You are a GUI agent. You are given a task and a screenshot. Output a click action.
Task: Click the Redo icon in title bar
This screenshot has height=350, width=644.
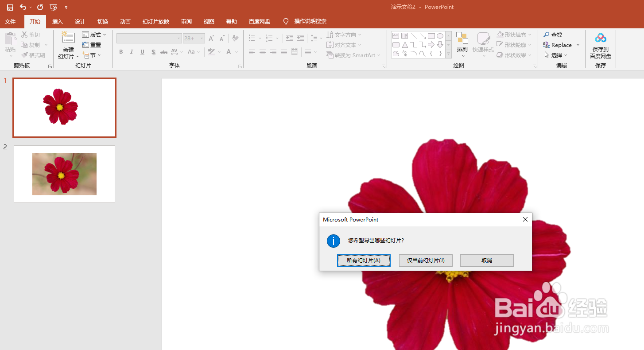click(40, 7)
